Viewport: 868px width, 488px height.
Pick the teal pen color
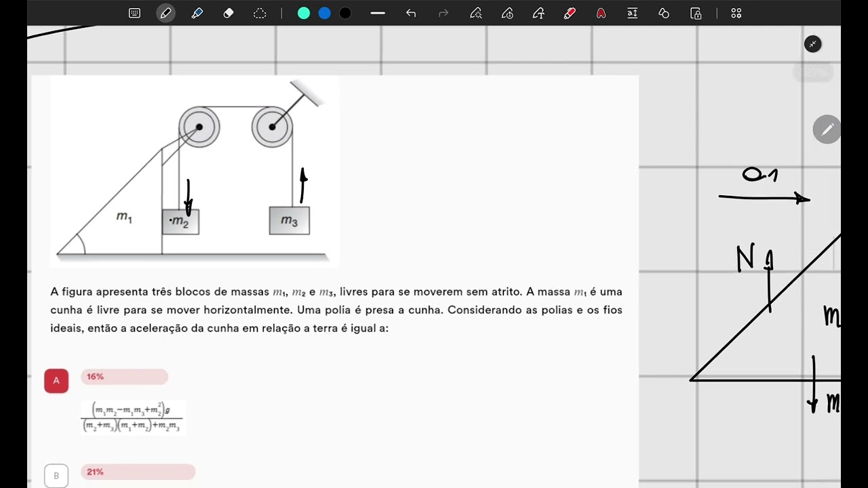(304, 13)
